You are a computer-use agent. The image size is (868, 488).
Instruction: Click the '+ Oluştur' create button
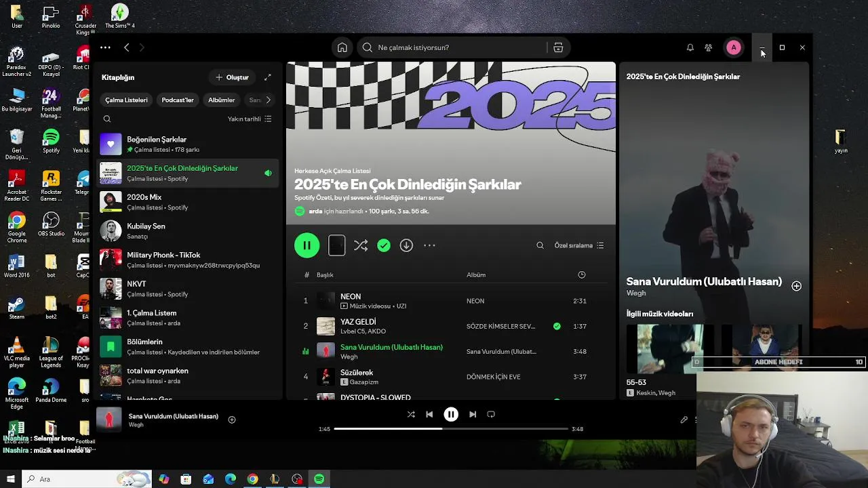pos(232,77)
